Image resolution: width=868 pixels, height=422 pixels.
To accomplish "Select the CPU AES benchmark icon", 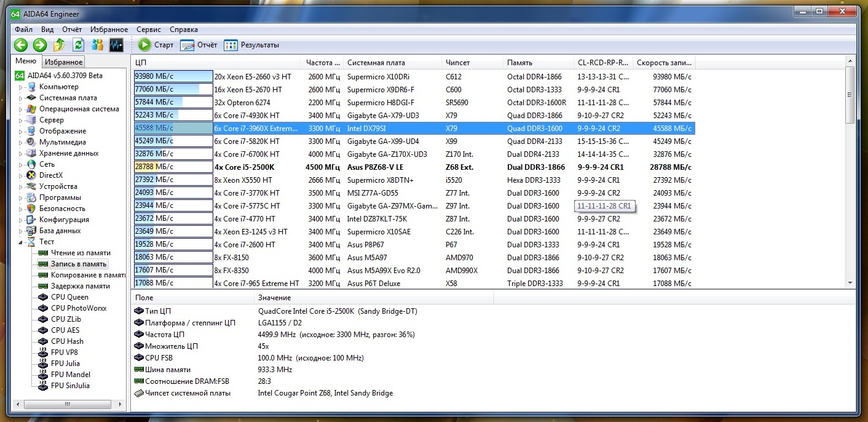I will (43, 330).
